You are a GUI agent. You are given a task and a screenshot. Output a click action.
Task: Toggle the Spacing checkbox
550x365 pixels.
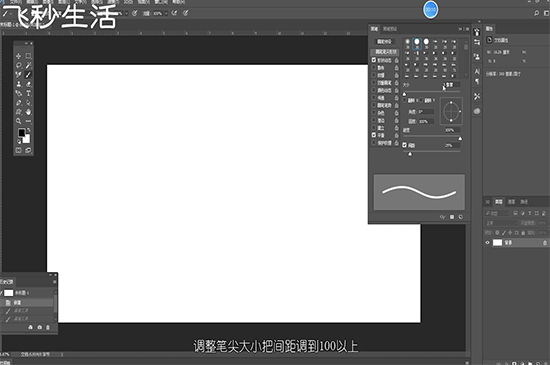pyautogui.click(x=404, y=145)
